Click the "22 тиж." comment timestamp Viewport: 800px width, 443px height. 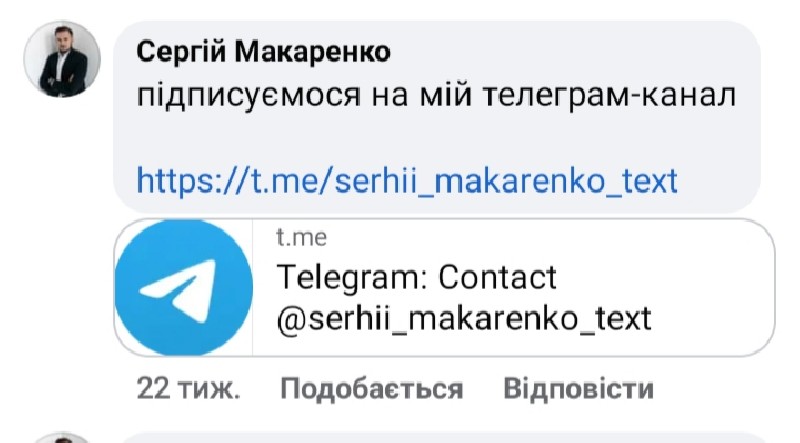pyautogui.click(x=188, y=388)
